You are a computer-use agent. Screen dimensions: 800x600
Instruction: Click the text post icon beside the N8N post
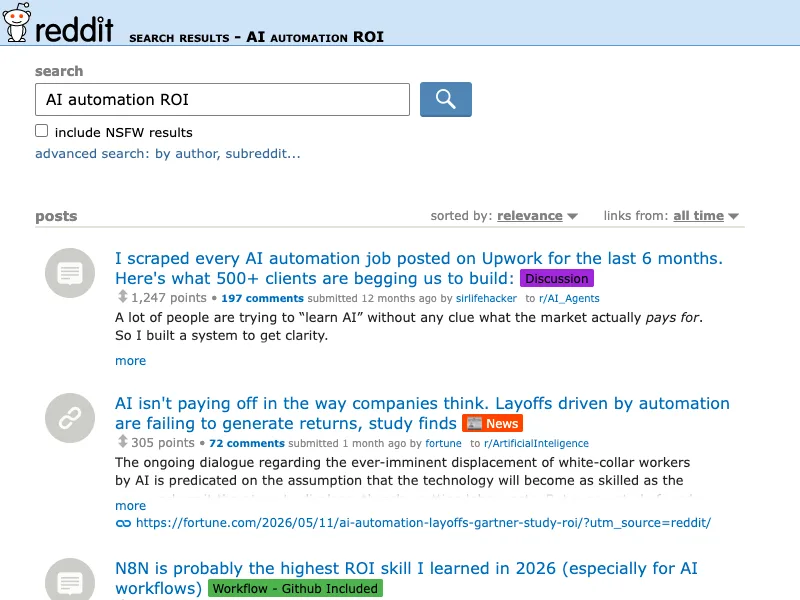[70, 582]
